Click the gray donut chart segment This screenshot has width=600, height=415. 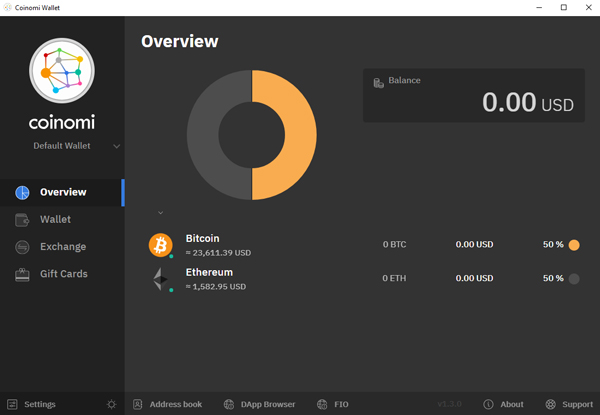click(203, 135)
